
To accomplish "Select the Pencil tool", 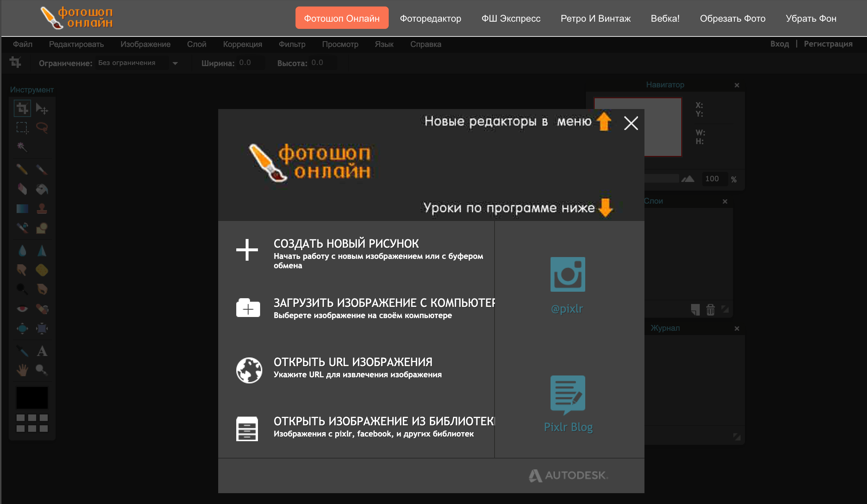I will pyautogui.click(x=22, y=169).
